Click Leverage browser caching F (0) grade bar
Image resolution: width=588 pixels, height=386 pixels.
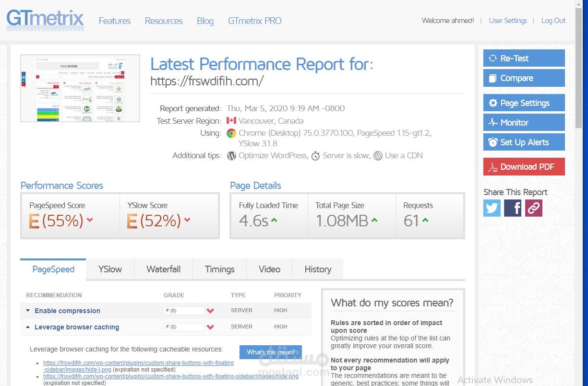click(184, 327)
